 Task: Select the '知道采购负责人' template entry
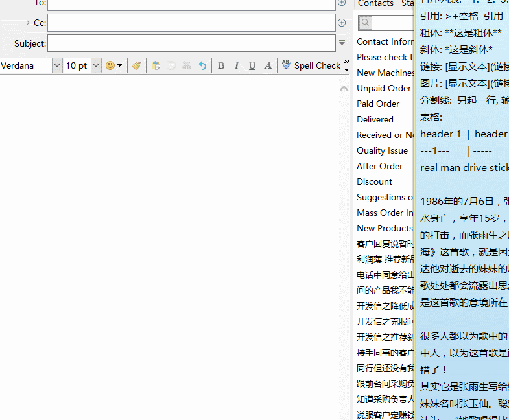tap(385, 399)
